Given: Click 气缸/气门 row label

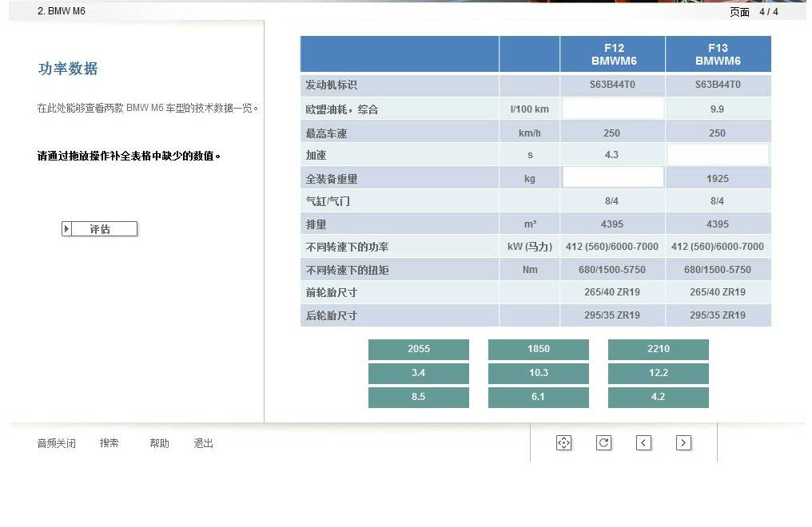Looking at the screenshot, I should pyautogui.click(x=328, y=201).
